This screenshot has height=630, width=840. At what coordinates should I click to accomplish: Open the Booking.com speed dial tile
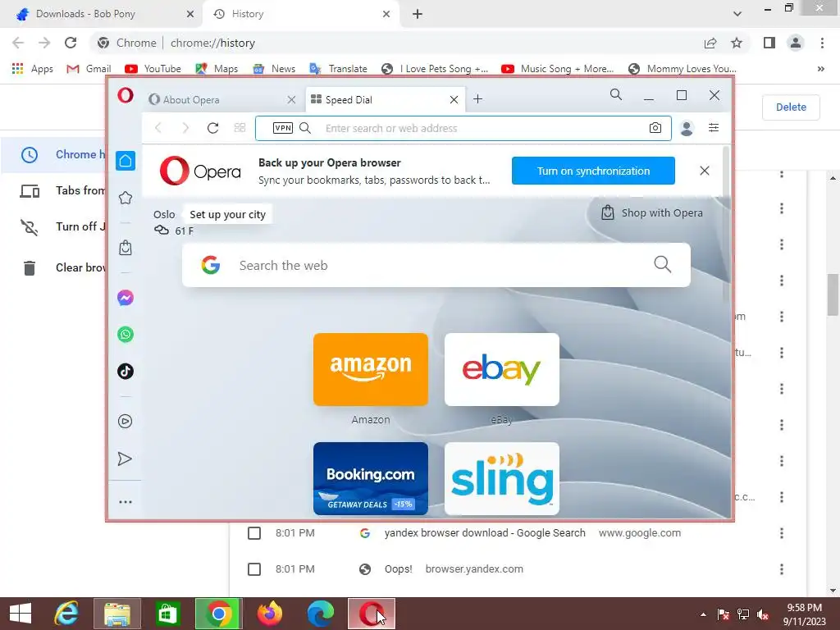pyautogui.click(x=371, y=478)
